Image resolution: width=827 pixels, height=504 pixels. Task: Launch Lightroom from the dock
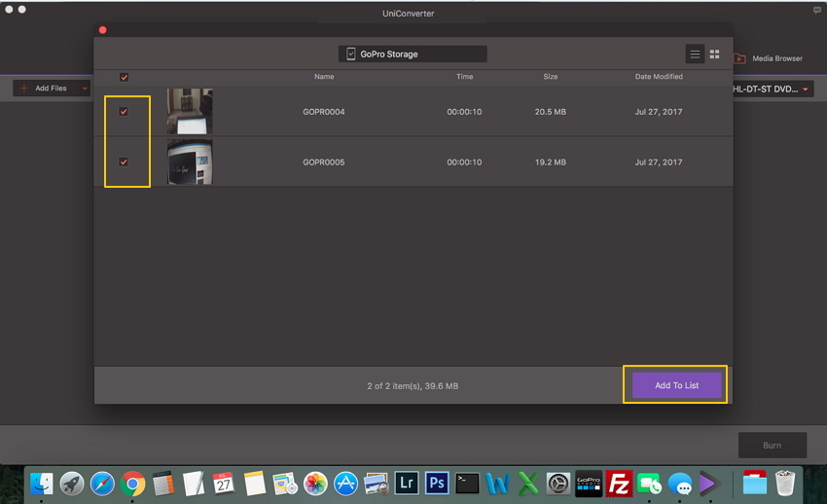point(407,484)
